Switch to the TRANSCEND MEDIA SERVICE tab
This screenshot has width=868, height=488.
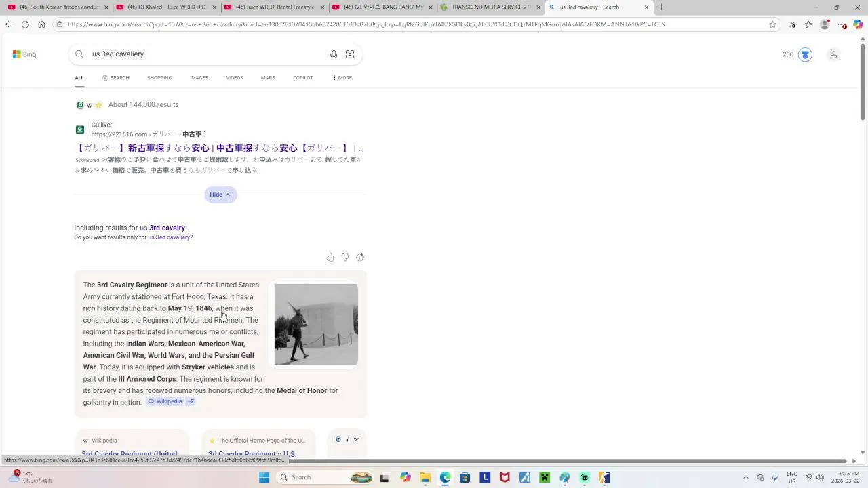(489, 7)
